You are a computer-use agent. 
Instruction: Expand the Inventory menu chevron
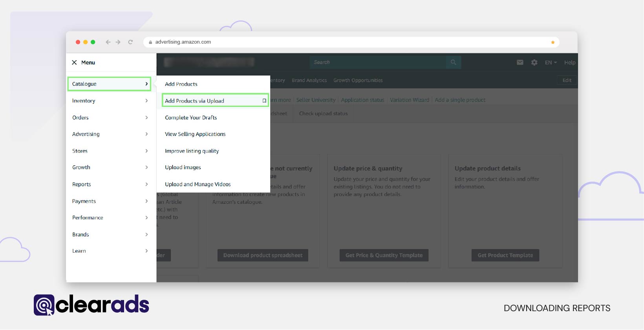coord(146,101)
